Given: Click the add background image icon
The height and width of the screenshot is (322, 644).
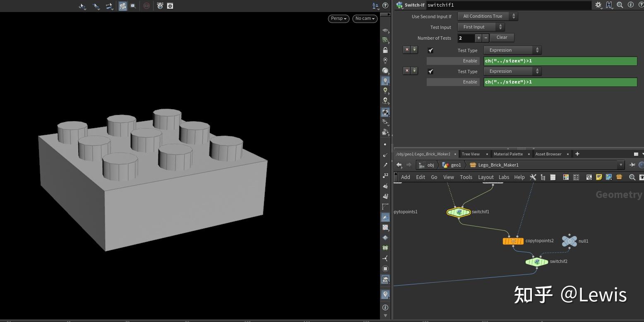Looking at the screenshot, I should 609,177.
